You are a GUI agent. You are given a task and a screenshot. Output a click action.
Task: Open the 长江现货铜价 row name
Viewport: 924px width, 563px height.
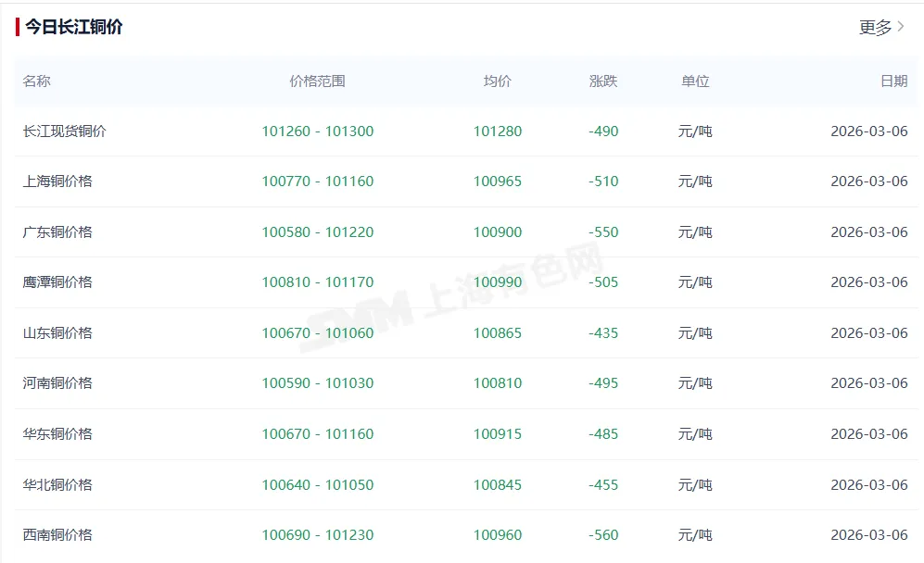click(x=64, y=131)
